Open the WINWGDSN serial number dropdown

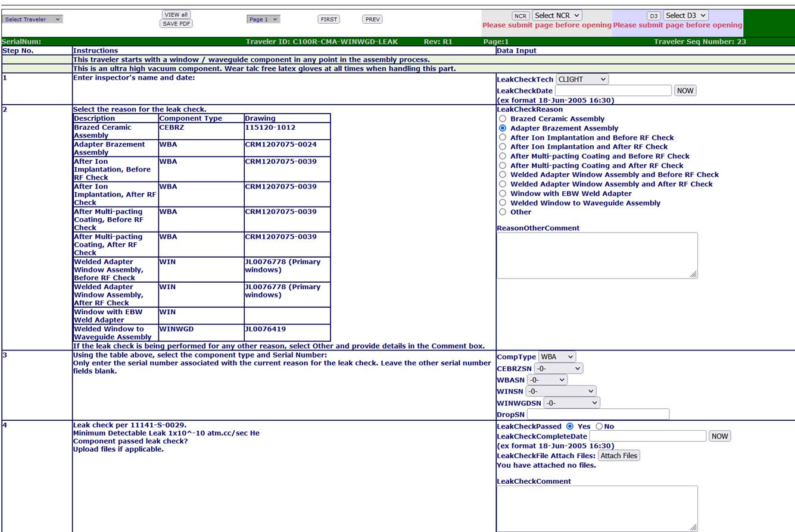(572, 403)
